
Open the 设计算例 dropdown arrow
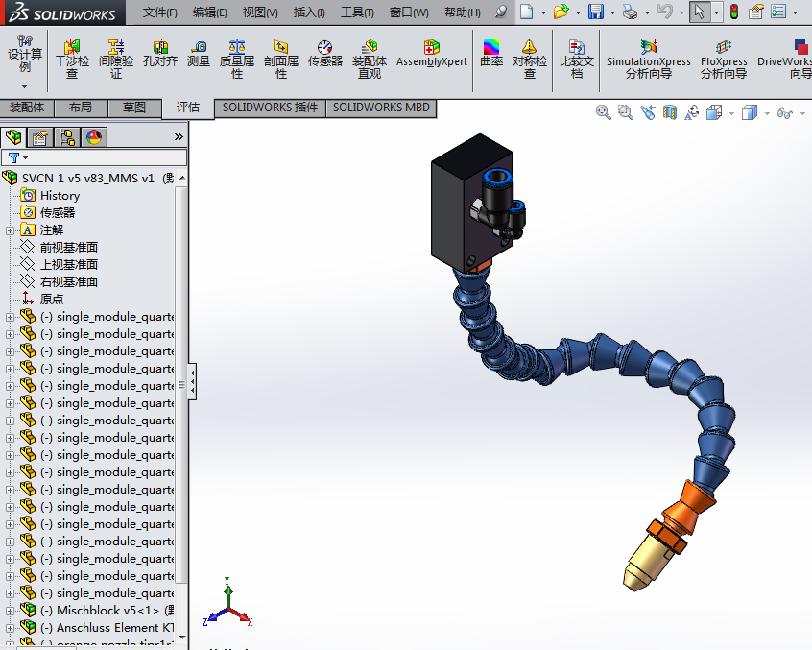tap(24, 86)
